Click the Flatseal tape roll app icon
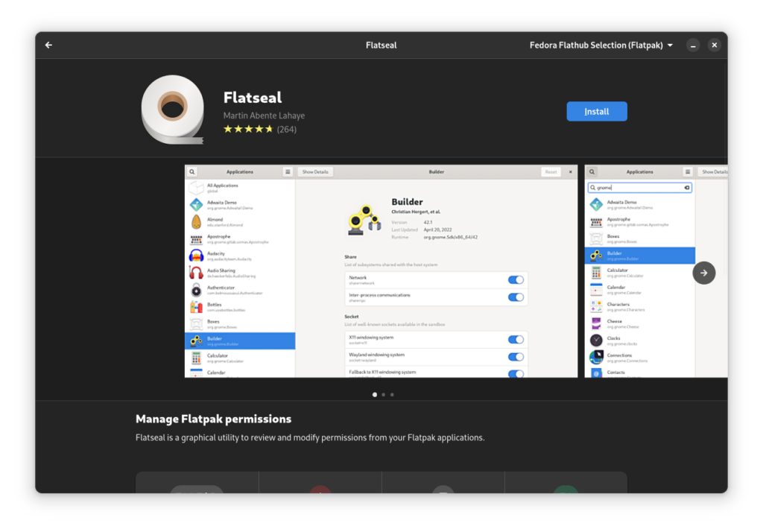763x532 pixels. click(173, 110)
